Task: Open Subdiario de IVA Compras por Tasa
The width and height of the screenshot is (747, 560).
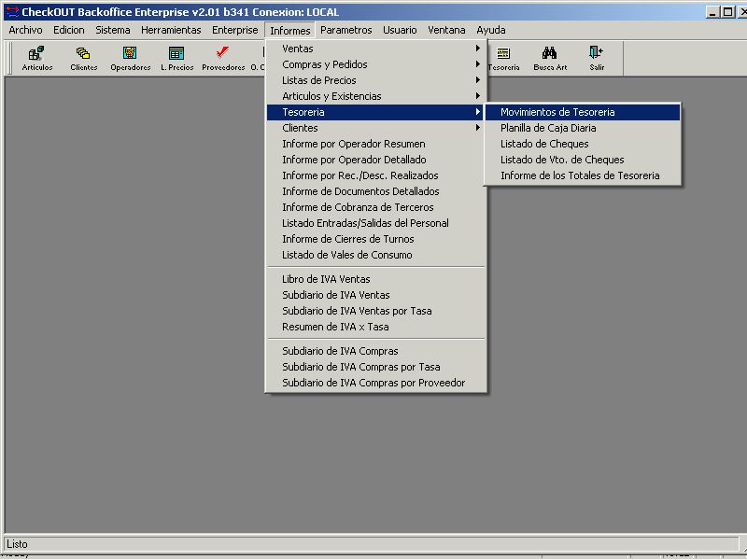Action: (376, 367)
